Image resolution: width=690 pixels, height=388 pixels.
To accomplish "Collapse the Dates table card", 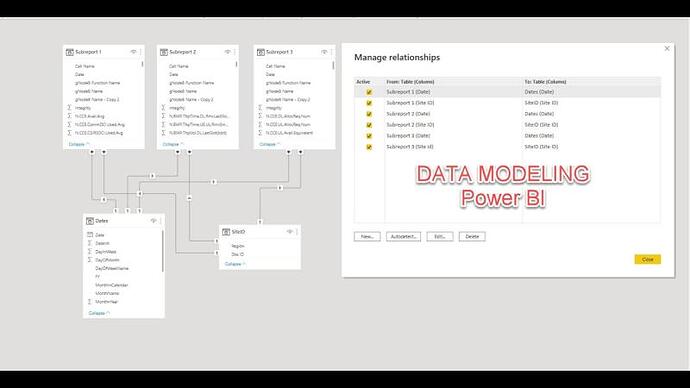I will 99,313.
